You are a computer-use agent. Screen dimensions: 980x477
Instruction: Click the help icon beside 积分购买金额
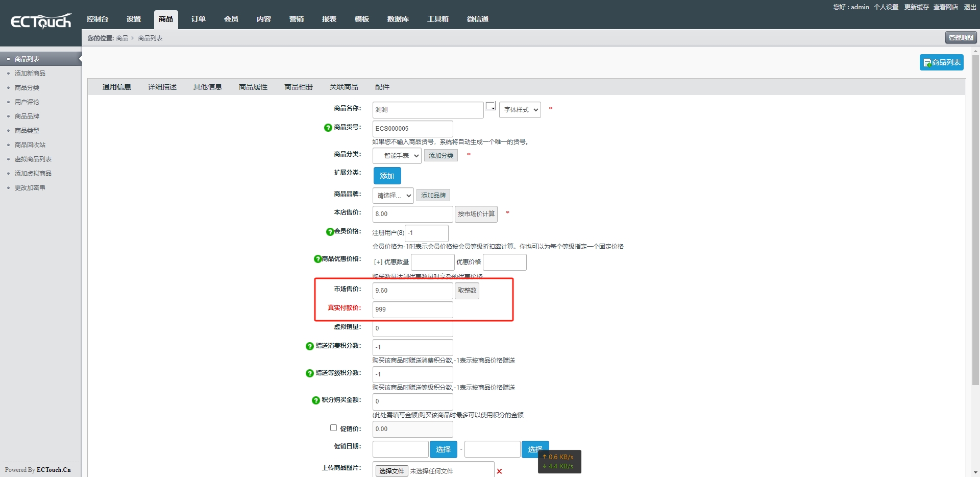[x=315, y=401]
